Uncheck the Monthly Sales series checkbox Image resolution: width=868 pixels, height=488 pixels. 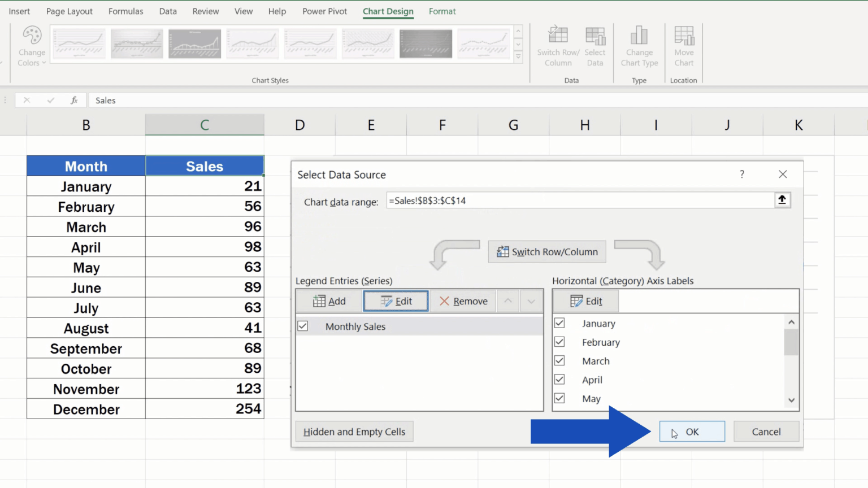pos(303,326)
